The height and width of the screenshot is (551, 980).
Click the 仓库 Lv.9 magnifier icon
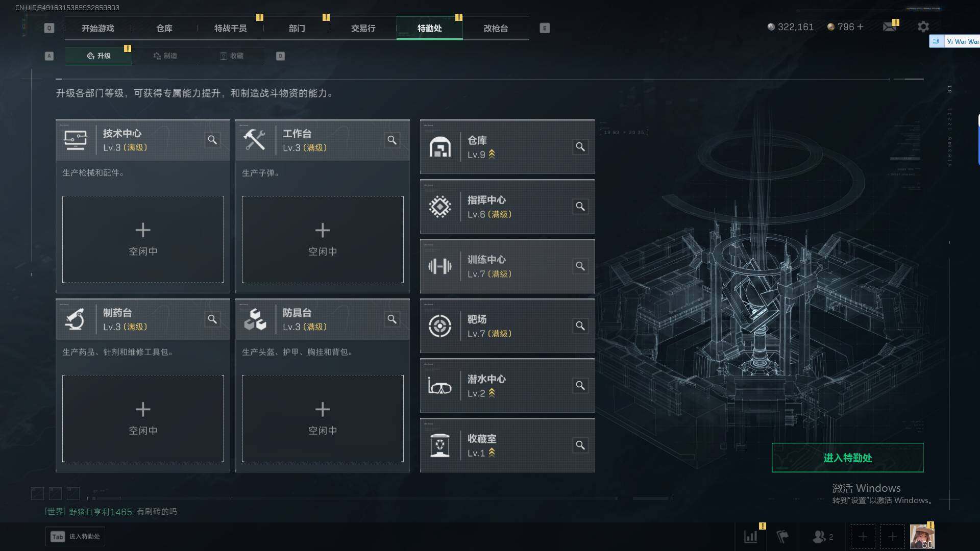(x=580, y=147)
